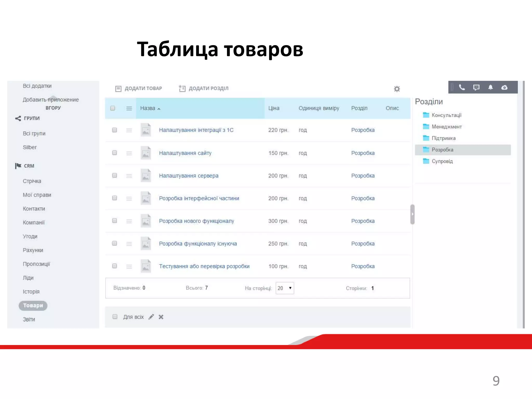
Task: Open the Угоди sidebar item
Action: point(30,236)
